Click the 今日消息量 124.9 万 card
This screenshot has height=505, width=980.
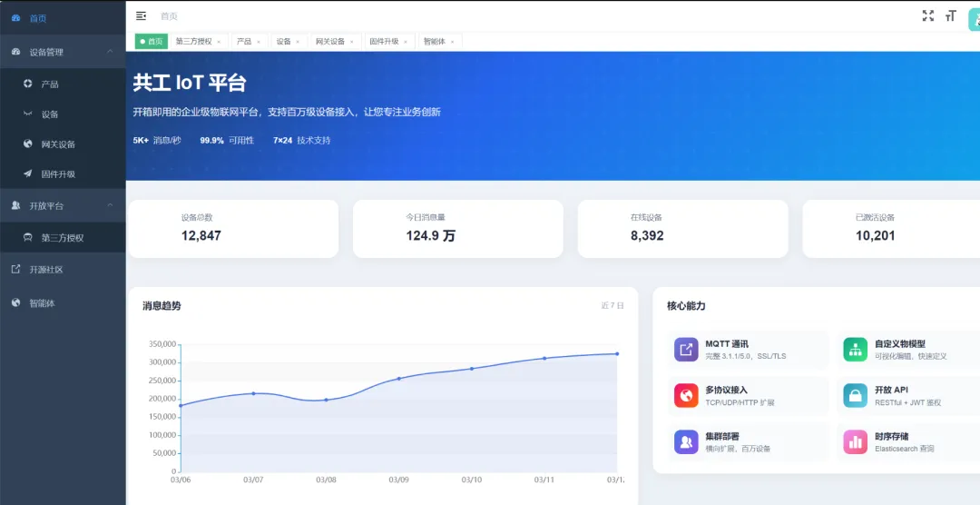(x=458, y=229)
